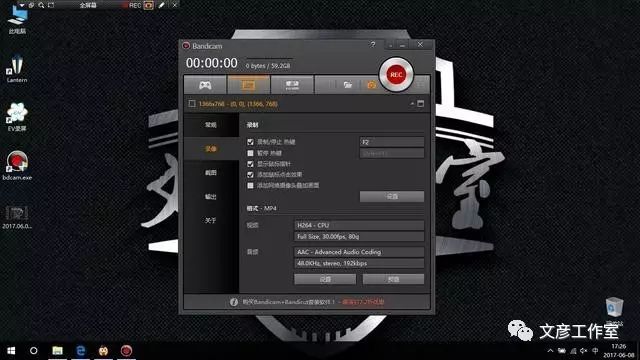Screen dimensions: 640x360
Task: Collapse the panel using the small up arrow
Action: point(412,104)
